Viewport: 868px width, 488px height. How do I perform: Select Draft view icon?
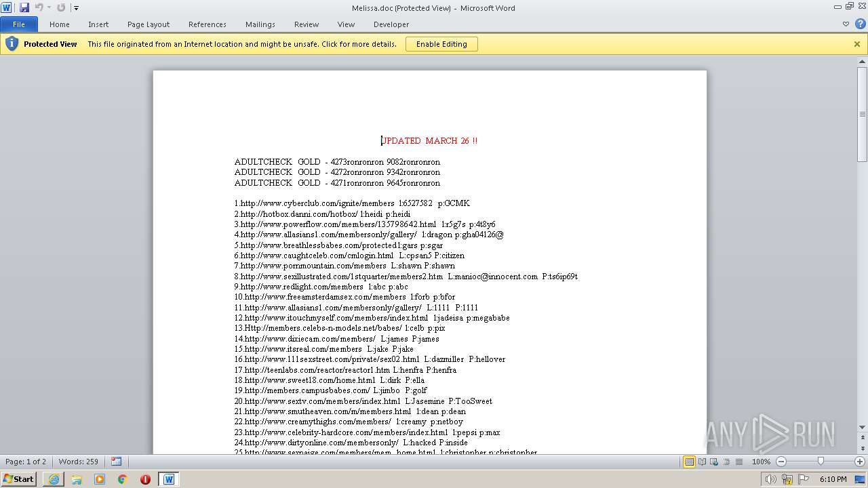coord(738,462)
